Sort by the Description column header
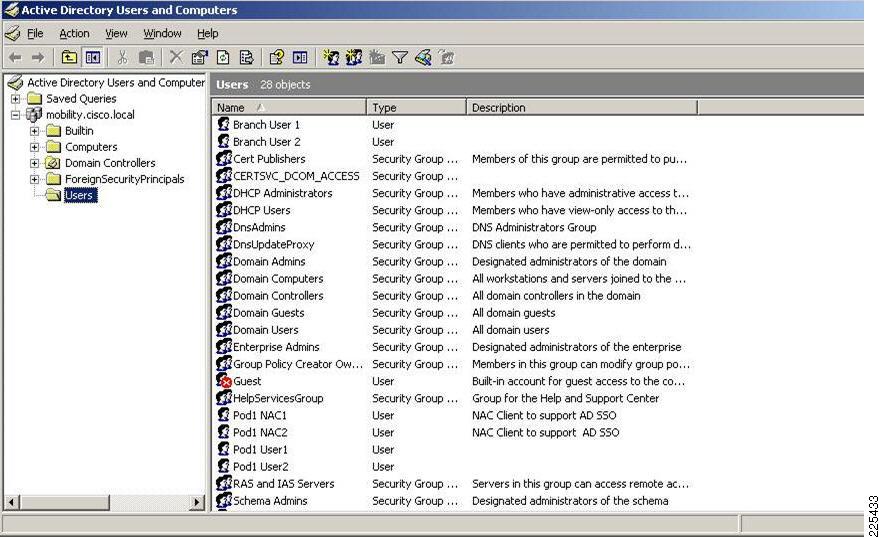Viewport: 879px width, 537px height. click(x=582, y=108)
